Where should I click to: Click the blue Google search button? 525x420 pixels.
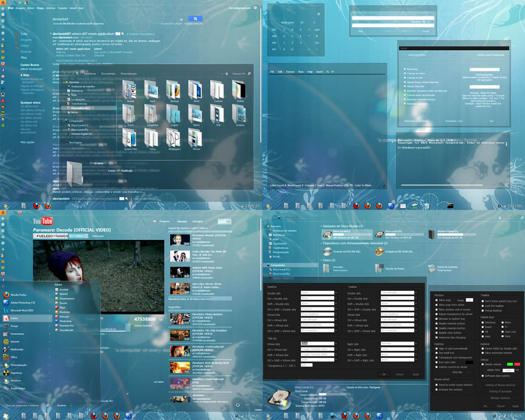point(195,18)
